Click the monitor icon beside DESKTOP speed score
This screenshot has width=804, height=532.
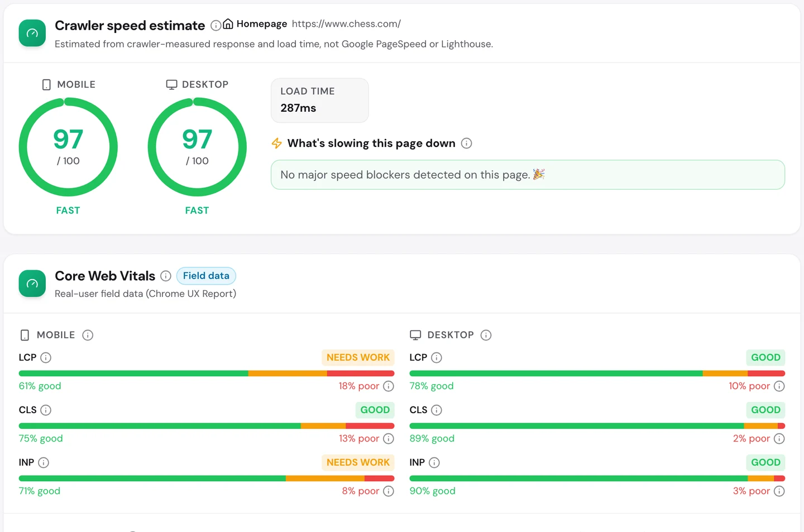coord(171,85)
